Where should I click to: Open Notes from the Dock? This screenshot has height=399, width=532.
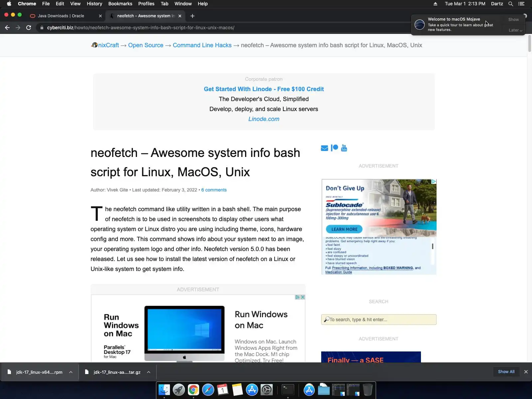click(237, 390)
